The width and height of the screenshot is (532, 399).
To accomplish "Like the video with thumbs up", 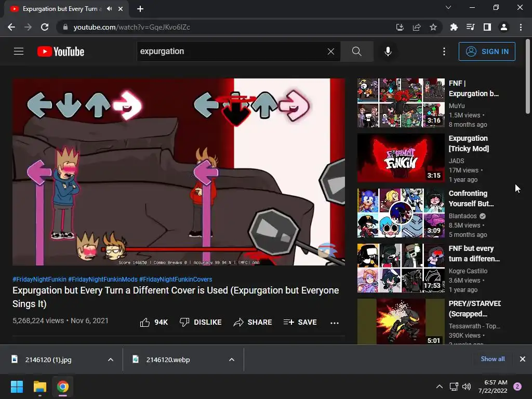I will coord(154,322).
